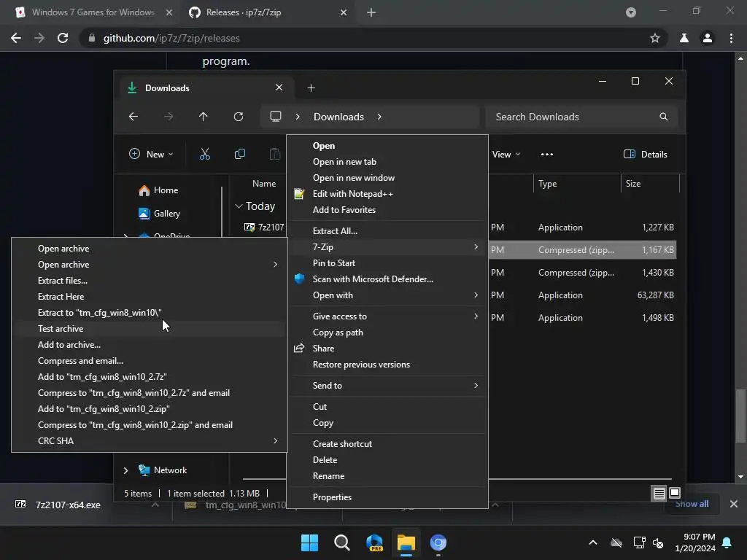The height and width of the screenshot is (560, 747).
Task: Bookmark this page with the star icon
Action: [655, 38]
